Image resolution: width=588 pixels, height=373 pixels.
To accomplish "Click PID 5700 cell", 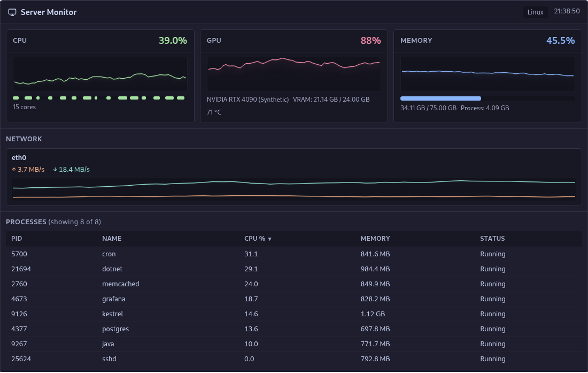I will point(19,254).
